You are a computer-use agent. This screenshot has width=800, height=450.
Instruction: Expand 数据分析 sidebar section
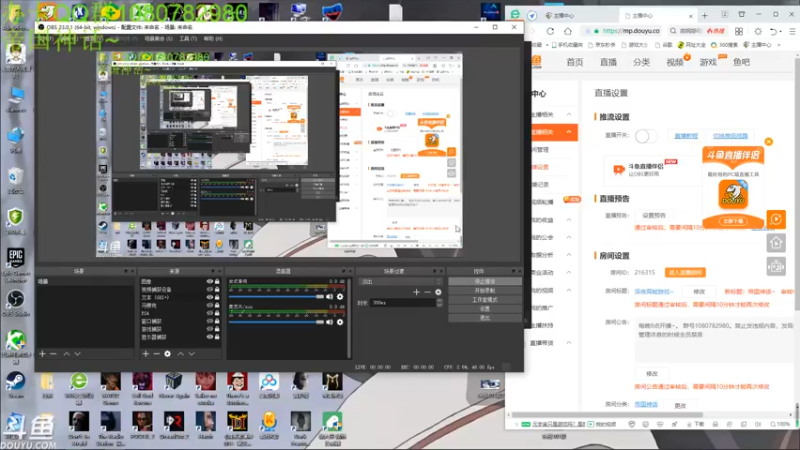[569, 255]
